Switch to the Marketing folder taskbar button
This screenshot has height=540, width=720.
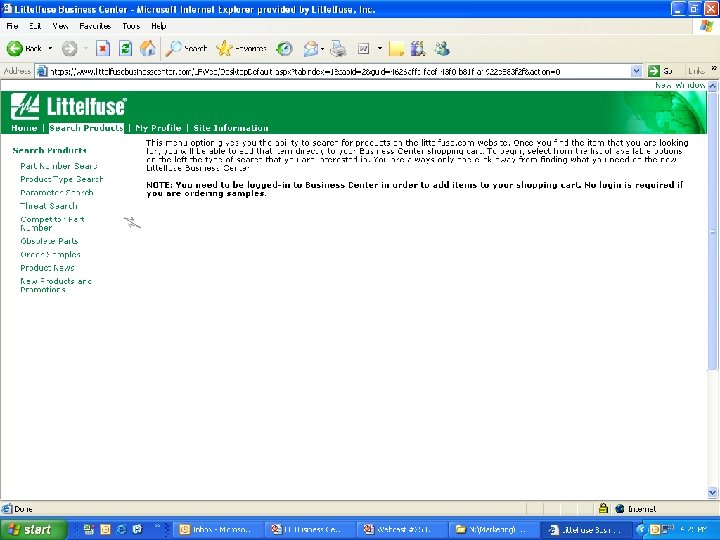(x=494, y=529)
